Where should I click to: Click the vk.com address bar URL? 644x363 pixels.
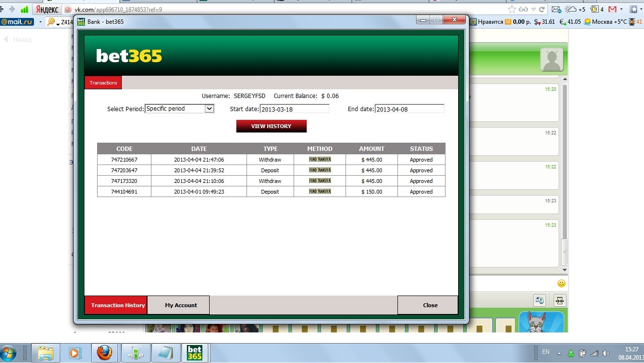118,9
